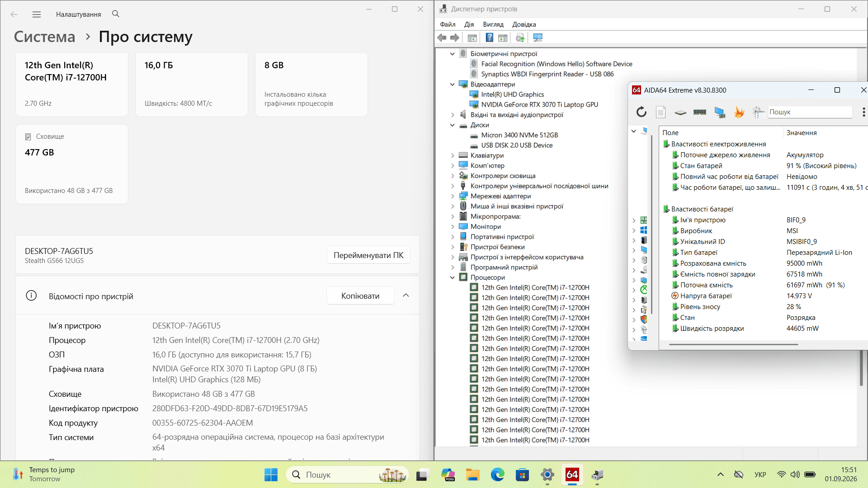Expand the Мережеві адаптери category
The height and width of the screenshot is (488, 868).
(453, 196)
